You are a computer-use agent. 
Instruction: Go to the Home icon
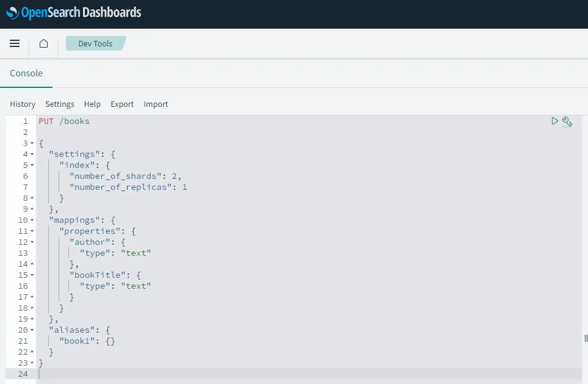click(43, 43)
